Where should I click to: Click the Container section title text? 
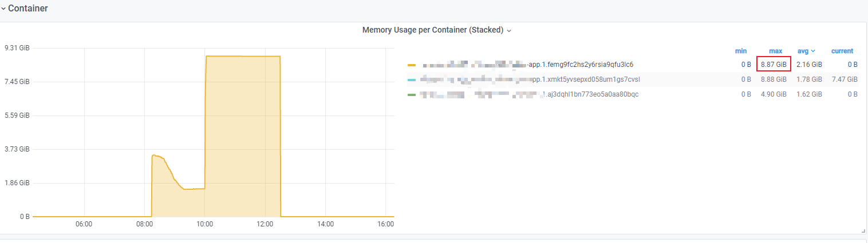coord(28,9)
